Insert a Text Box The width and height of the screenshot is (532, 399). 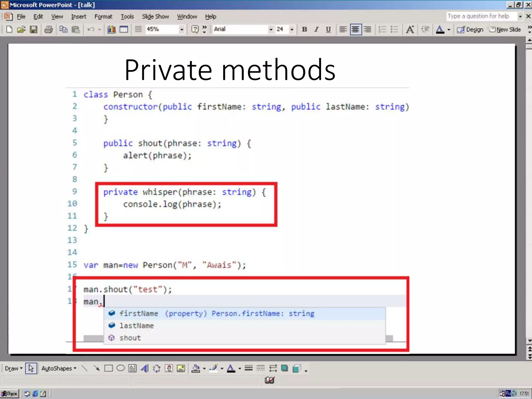132,368
